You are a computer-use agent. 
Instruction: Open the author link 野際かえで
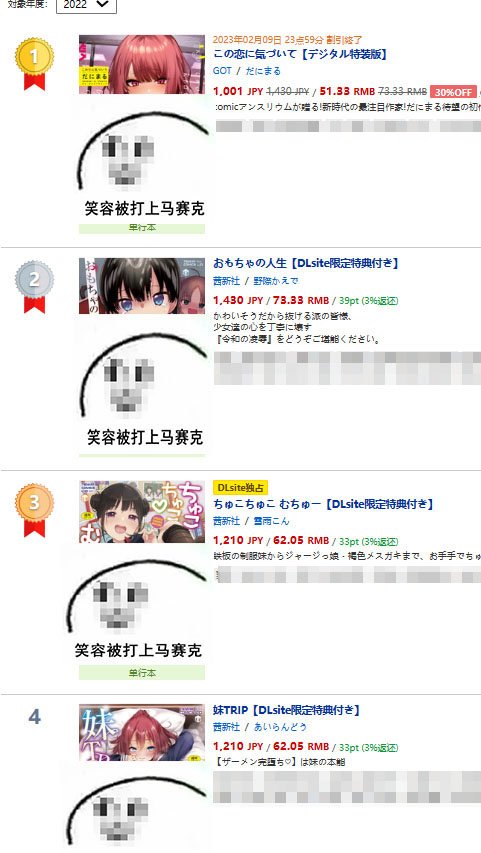point(275,281)
